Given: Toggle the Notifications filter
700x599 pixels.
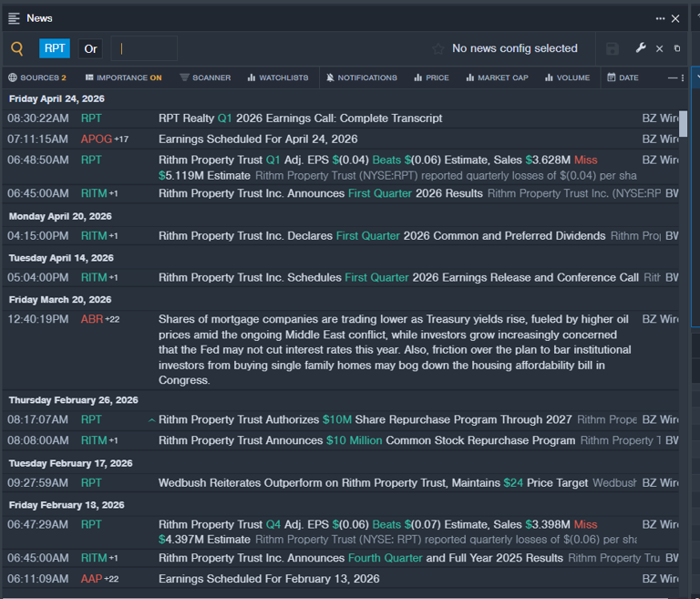Looking at the screenshot, I should click(x=361, y=77).
